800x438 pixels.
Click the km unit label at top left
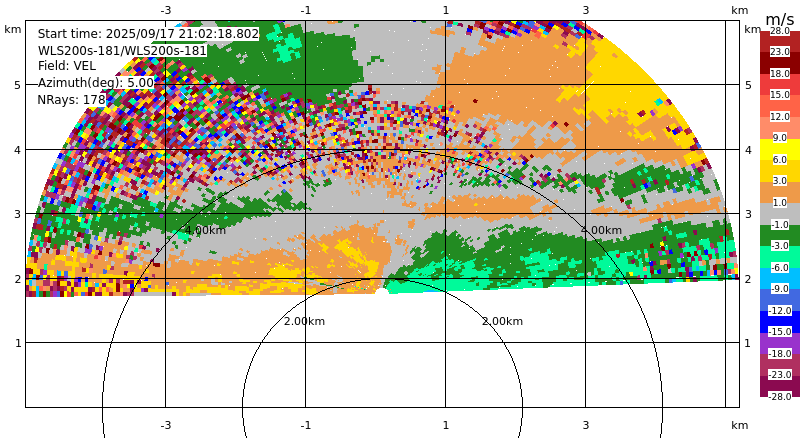coord(13,29)
